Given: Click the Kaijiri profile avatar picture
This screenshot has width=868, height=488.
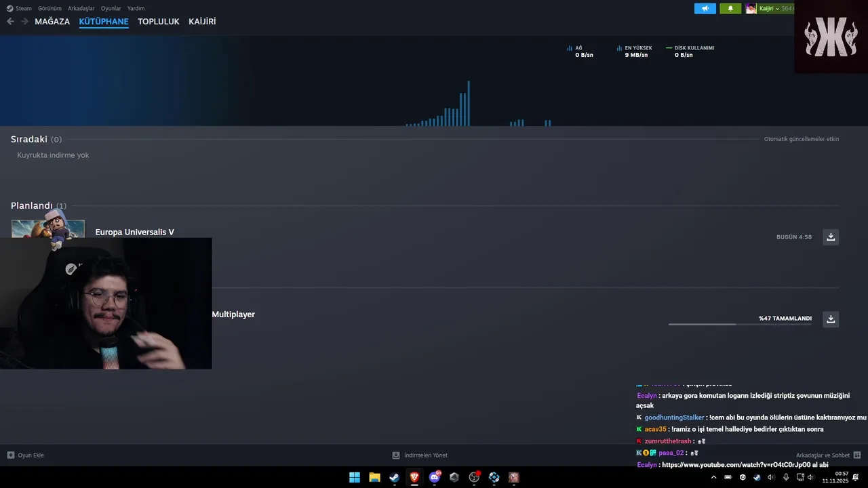Looking at the screenshot, I should click(x=751, y=9).
